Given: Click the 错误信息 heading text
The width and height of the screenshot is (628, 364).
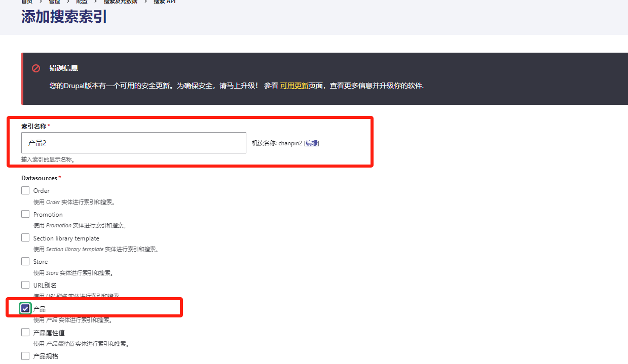Looking at the screenshot, I should (x=64, y=68).
